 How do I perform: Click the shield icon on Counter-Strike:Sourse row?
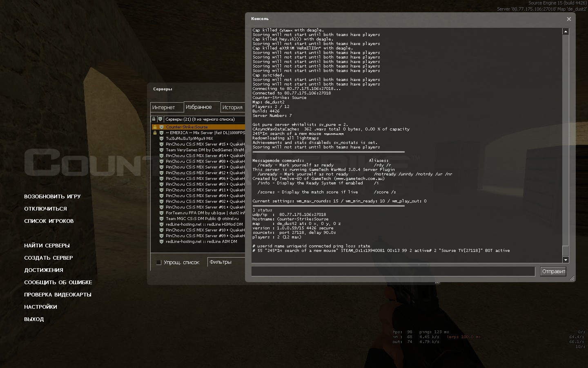coord(161,127)
